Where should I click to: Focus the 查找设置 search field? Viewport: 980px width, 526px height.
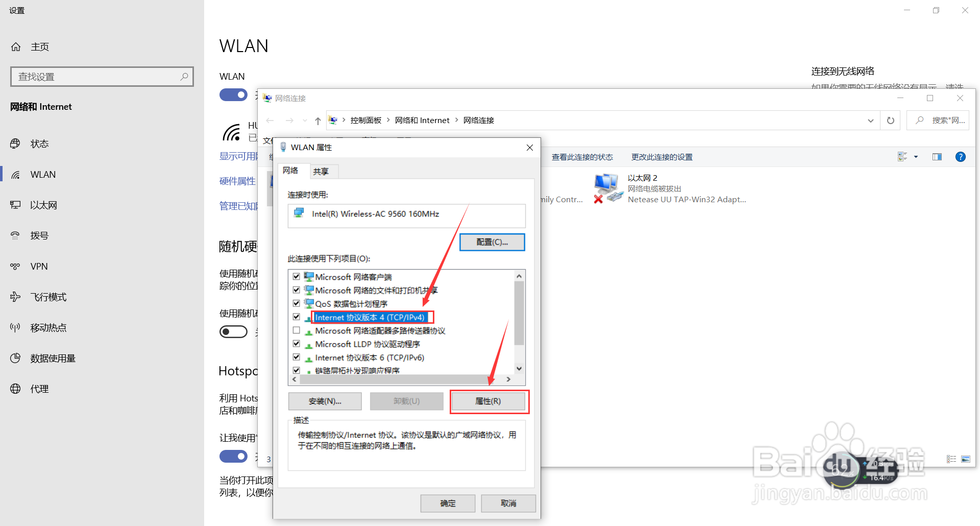102,77
